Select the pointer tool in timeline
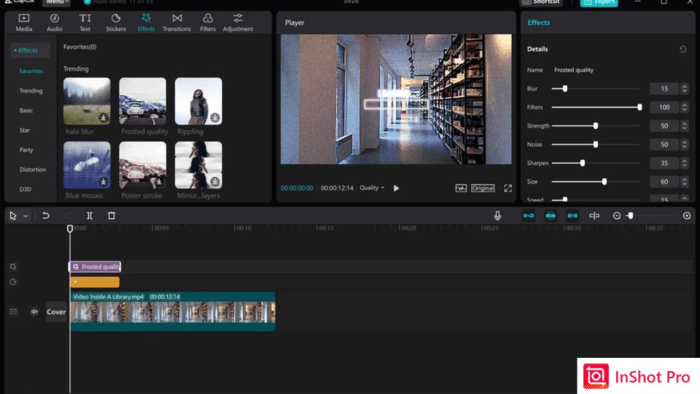 pos(13,216)
